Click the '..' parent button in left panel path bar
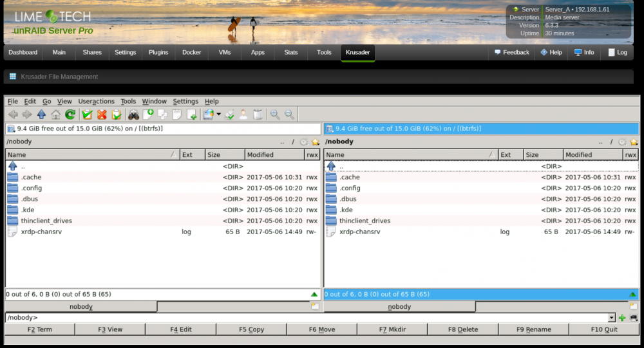This screenshot has width=644, height=348. [x=282, y=142]
